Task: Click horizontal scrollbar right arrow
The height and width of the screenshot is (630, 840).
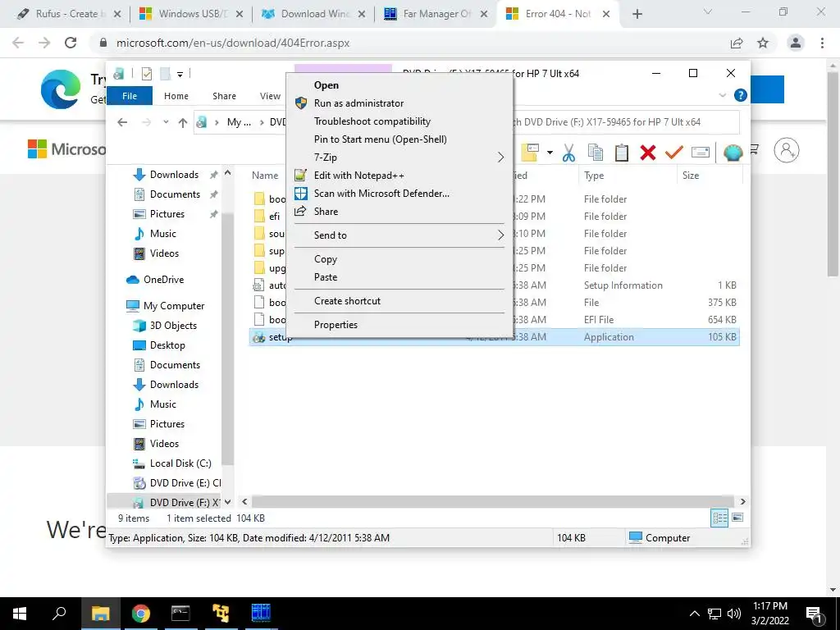Action: pyautogui.click(x=743, y=502)
